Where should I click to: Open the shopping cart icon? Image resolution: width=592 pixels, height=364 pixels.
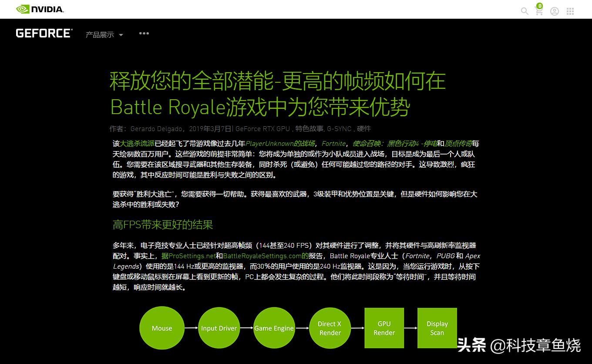(x=539, y=10)
